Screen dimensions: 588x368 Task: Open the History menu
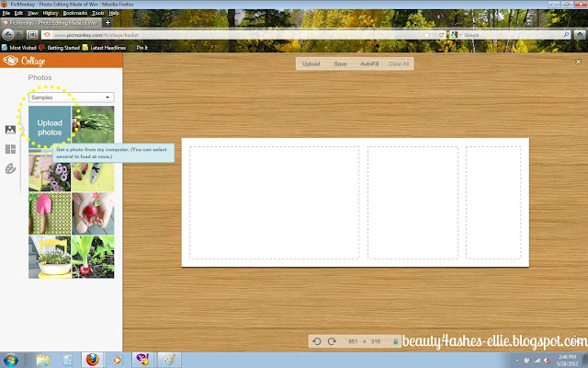(x=51, y=13)
